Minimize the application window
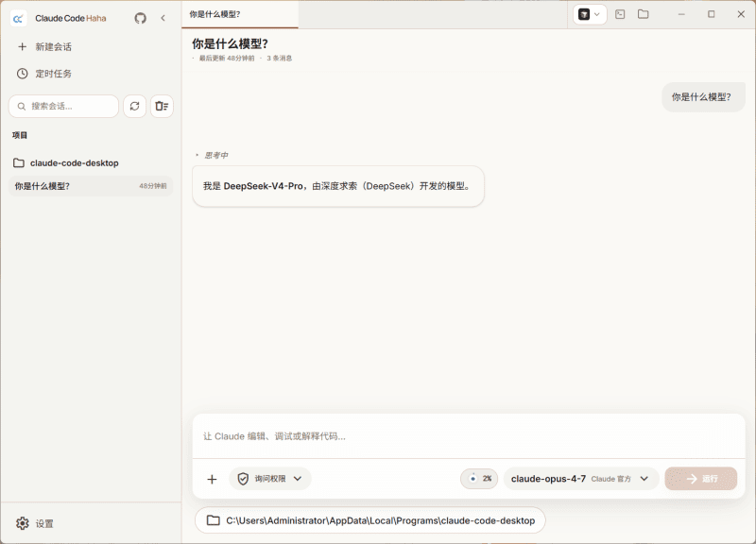The image size is (756, 544). coord(681,14)
